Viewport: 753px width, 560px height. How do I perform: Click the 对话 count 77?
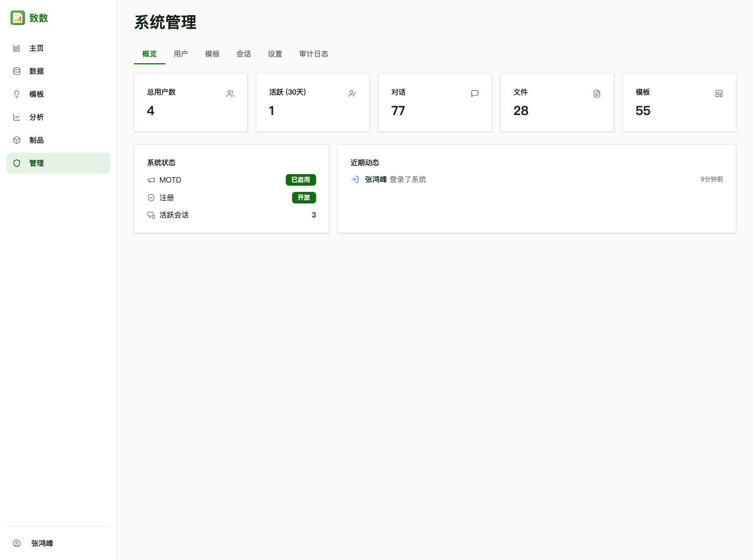point(398,111)
